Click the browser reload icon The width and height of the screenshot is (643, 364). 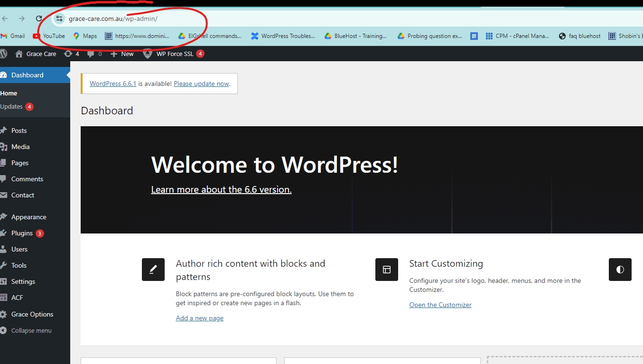[x=39, y=19]
